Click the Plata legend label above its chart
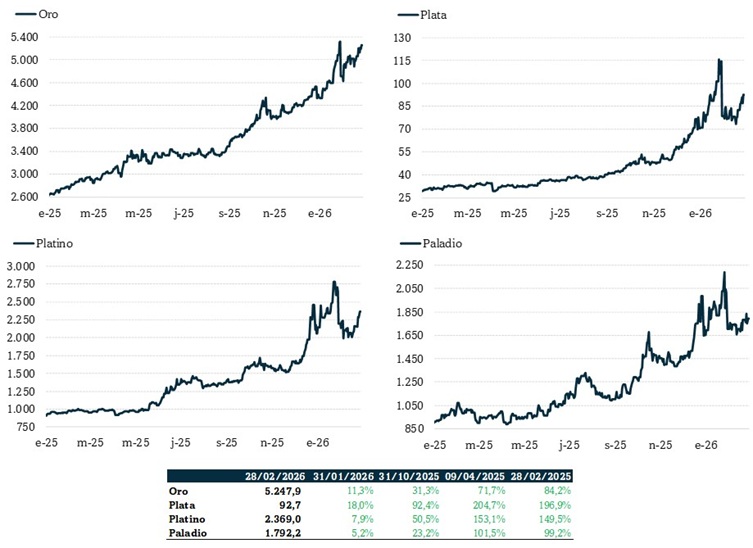Viewport: 753px width, 548px height. point(434,16)
